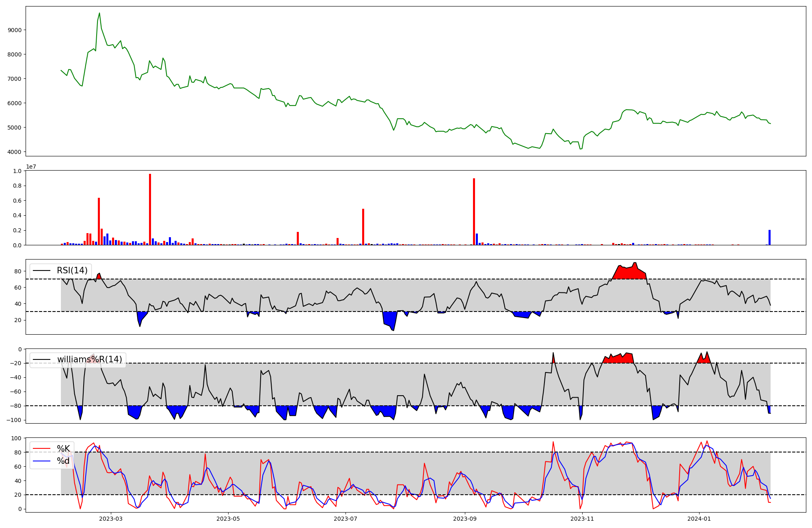Select the 2023-11 x-axis date label
Viewport: 812px width, 528px height.
(x=582, y=519)
